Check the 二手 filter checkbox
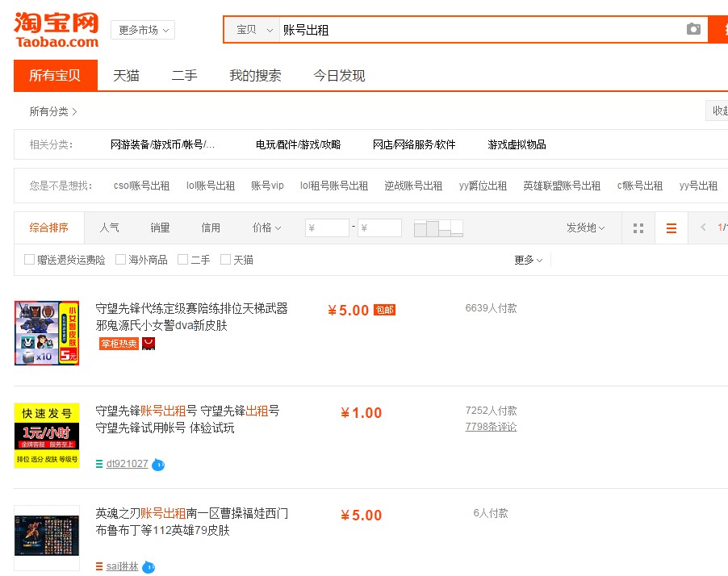Image resolution: width=728 pixels, height=576 pixels. 183,260
